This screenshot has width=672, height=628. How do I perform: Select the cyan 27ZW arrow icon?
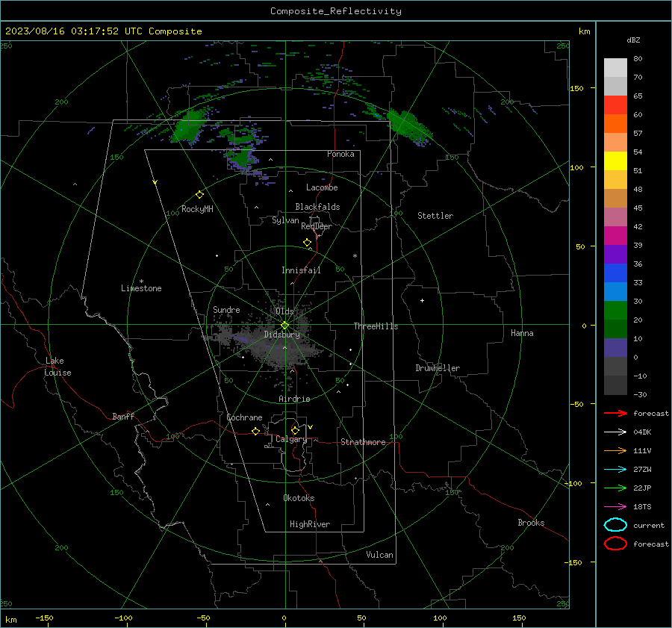pos(615,470)
